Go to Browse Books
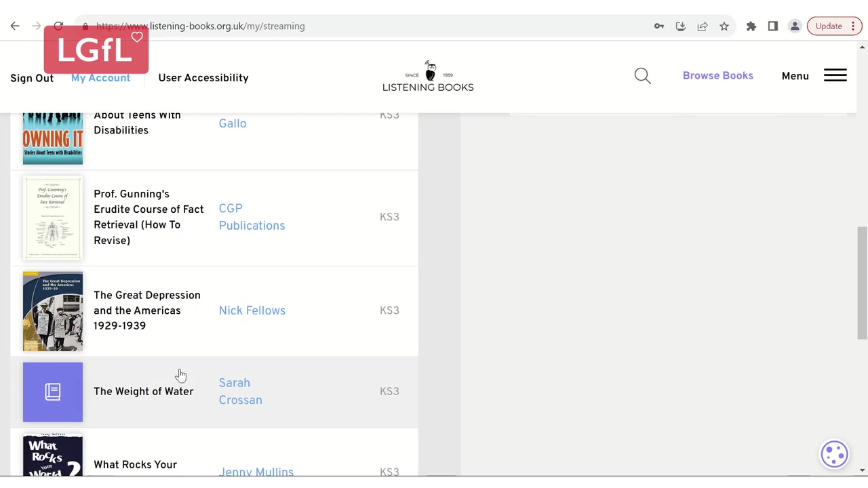This screenshot has width=868, height=488. pos(717,76)
